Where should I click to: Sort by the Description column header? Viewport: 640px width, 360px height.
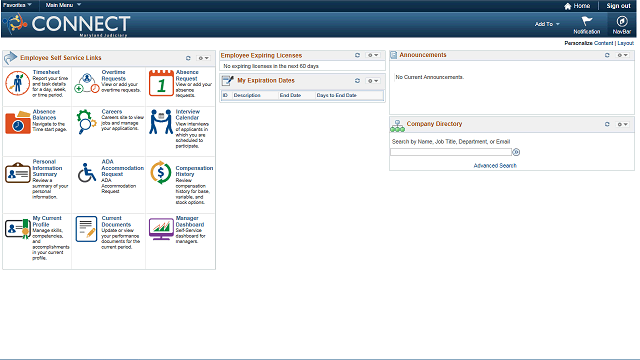[247, 95]
